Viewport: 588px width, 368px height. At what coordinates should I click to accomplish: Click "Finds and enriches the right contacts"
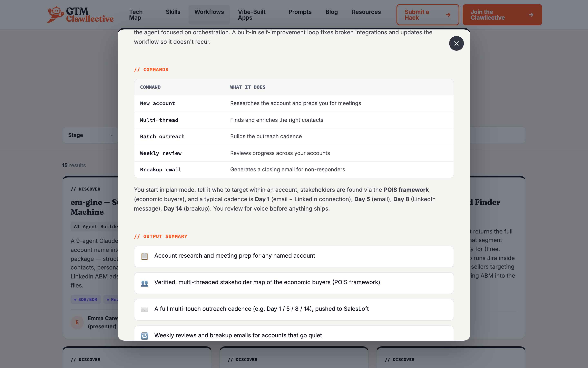click(276, 120)
